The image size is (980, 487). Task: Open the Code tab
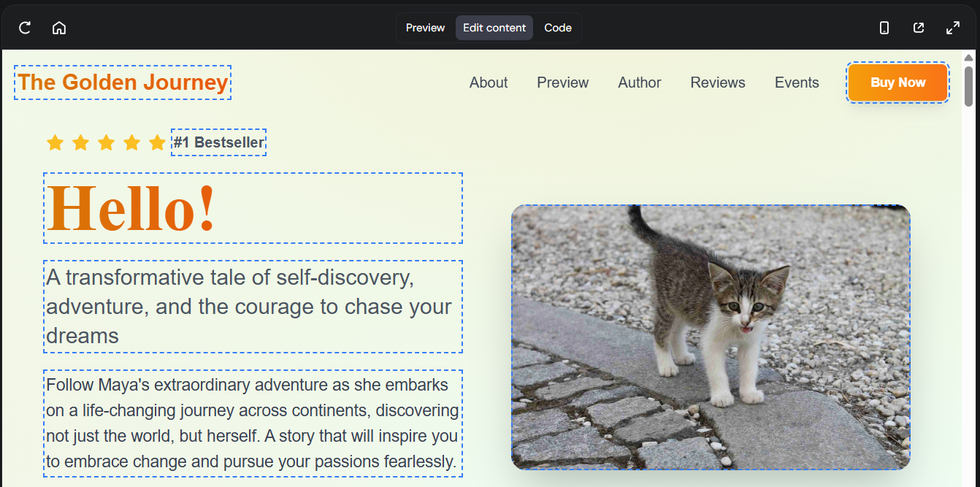[x=558, y=28]
